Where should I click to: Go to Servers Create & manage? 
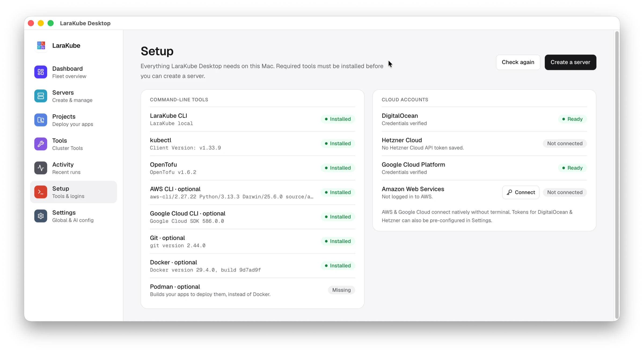[x=74, y=96]
